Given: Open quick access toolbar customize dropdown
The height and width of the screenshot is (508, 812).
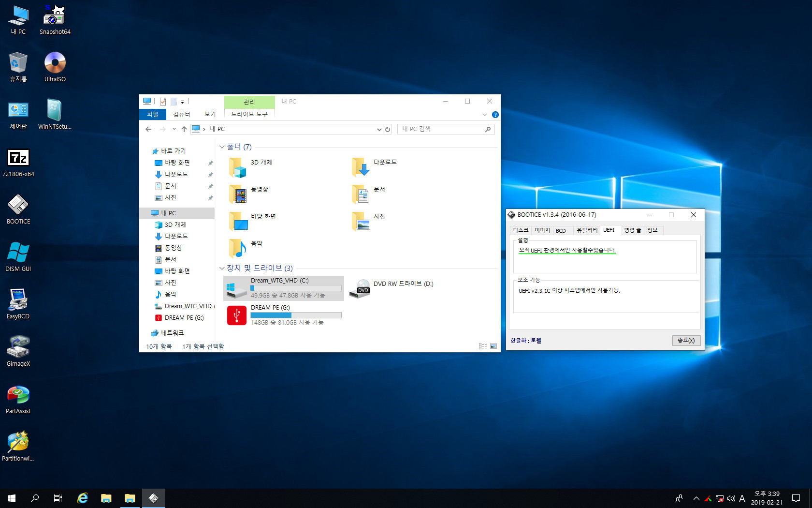Looking at the screenshot, I should tap(182, 102).
